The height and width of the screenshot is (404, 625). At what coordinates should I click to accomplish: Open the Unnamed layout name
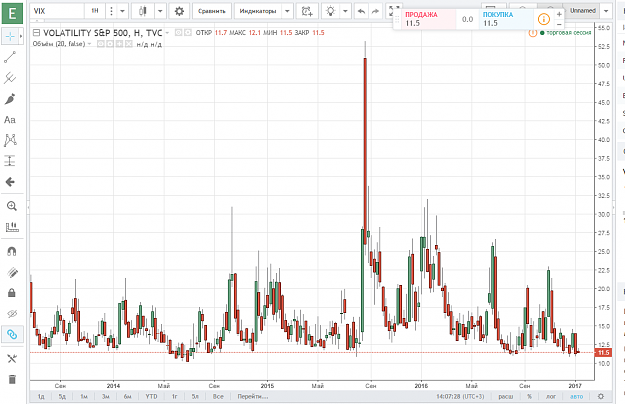coord(582,11)
